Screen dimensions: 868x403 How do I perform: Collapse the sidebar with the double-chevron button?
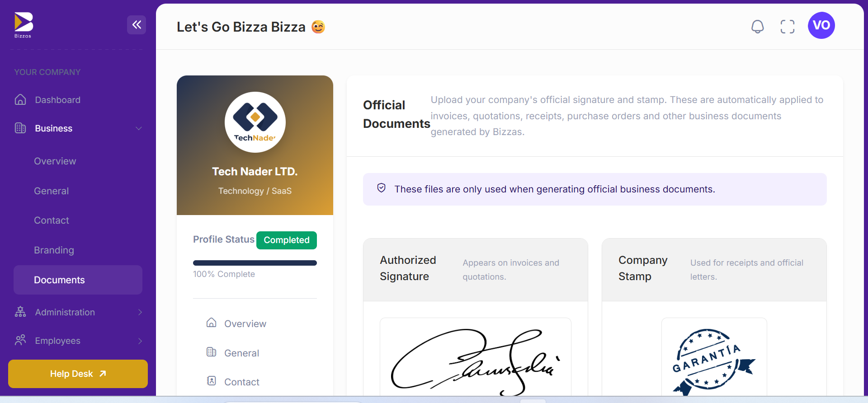pyautogui.click(x=137, y=25)
